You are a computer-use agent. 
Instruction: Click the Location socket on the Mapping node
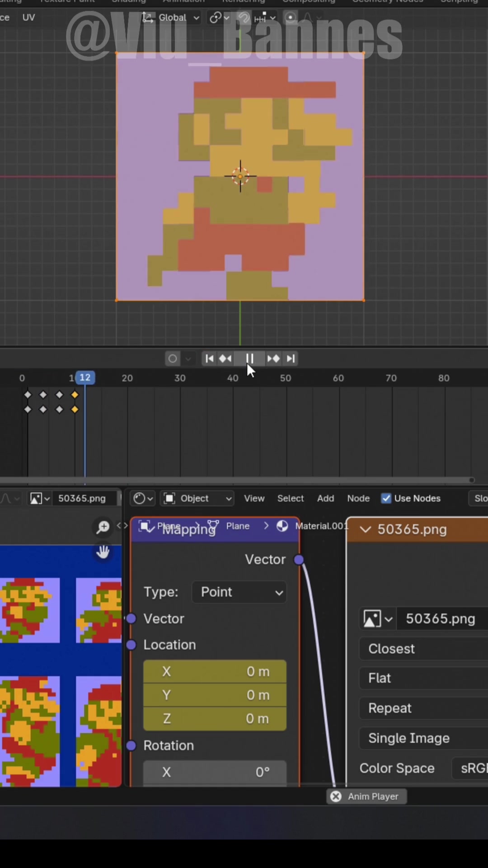(x=131, y=645)
